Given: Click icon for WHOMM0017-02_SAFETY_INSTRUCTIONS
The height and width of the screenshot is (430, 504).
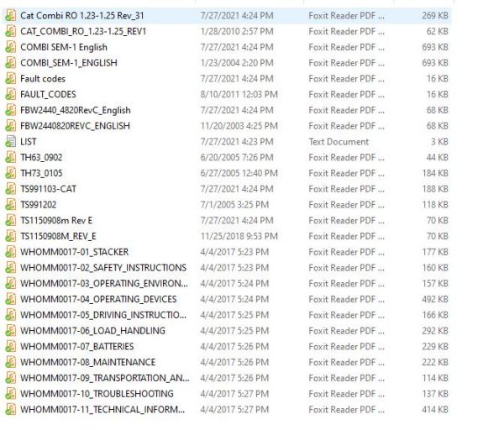Looking at the screenshot, I should pos(11,267).
